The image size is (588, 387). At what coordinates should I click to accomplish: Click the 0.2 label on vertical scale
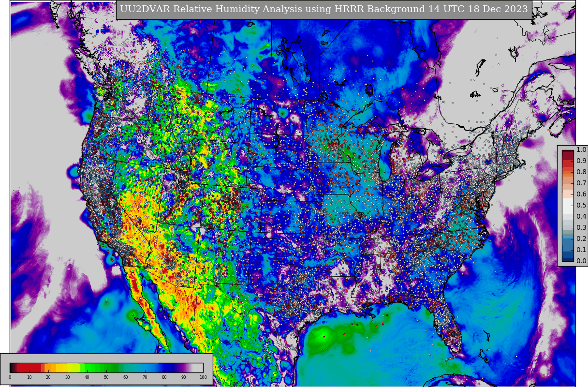(x=581, y=238)
